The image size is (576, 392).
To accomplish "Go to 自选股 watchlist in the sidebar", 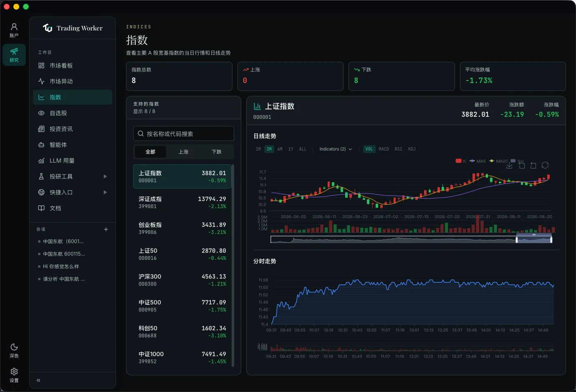I will coord(73,113).
